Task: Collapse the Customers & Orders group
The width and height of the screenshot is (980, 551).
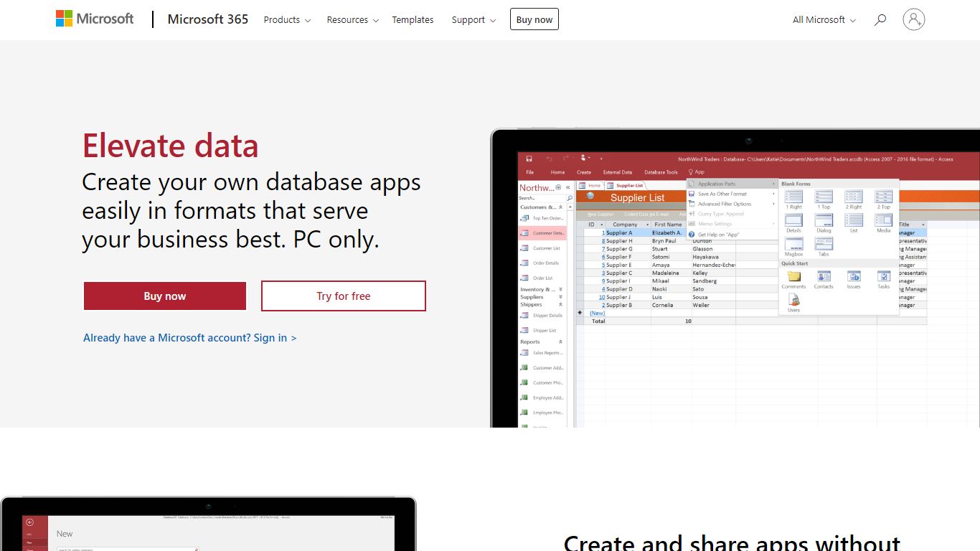Action: [561, 207]
